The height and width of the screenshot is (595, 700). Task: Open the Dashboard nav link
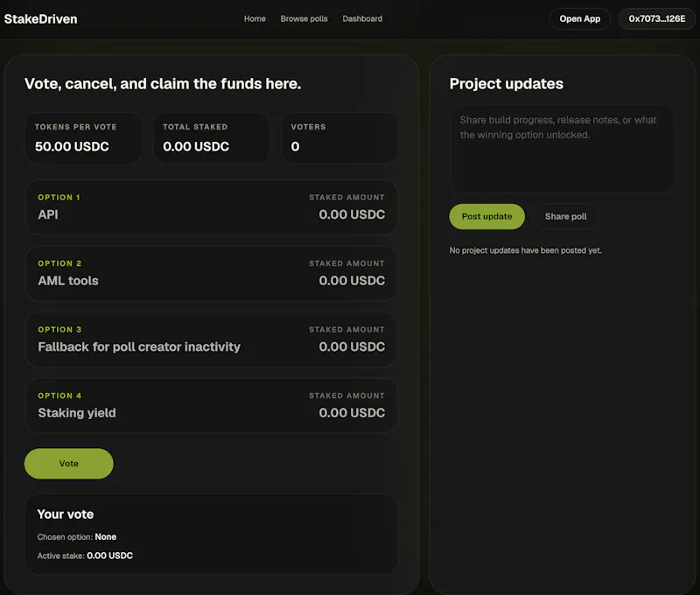[x=362, y=18]
